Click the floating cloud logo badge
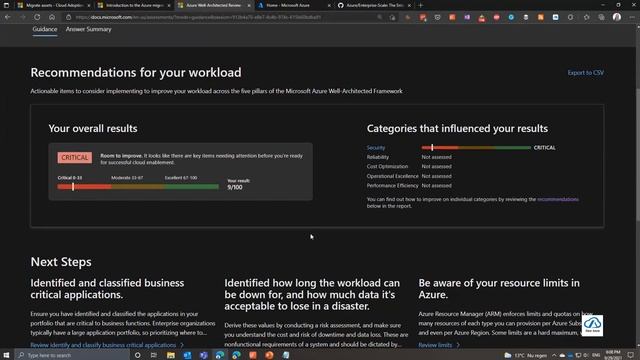Viewport: 640px width, 360px height. [592, 325]
